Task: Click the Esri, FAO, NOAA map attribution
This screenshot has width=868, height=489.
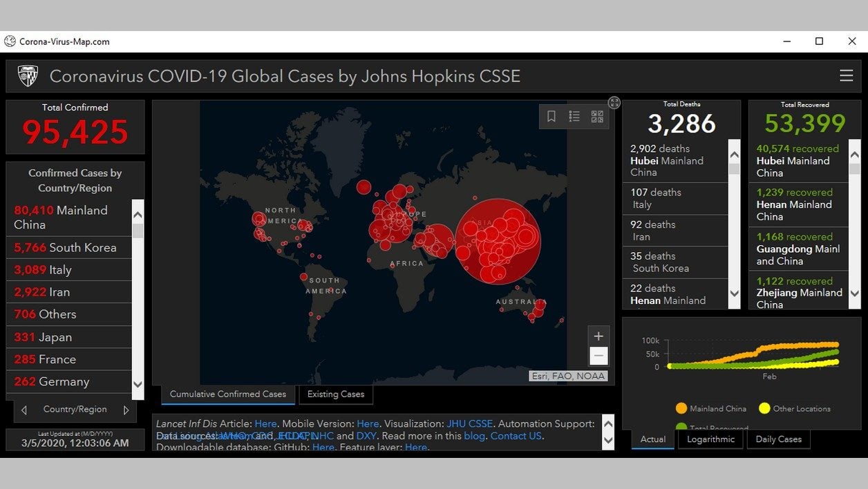Action: [x=568, y=376]
